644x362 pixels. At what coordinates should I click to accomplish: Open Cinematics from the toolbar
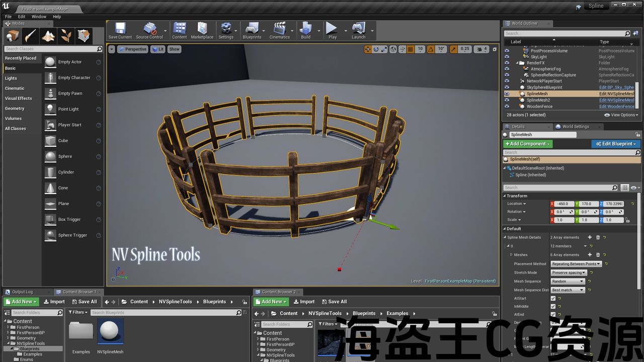tap(279, 29)
